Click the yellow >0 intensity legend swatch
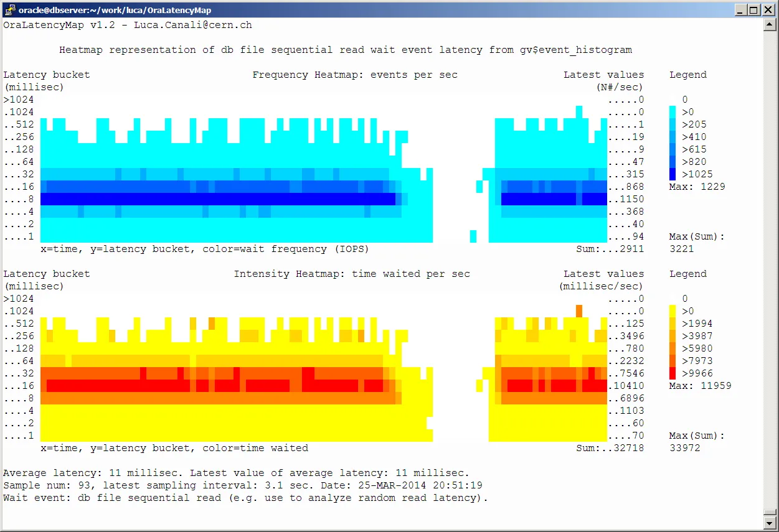Screen dimensions: 779x532 click(673, 311)
